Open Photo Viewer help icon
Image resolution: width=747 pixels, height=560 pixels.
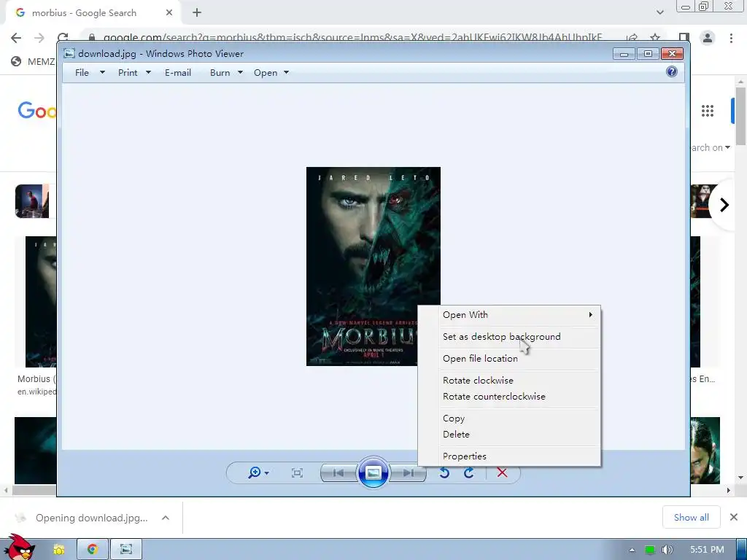(672, 72)
